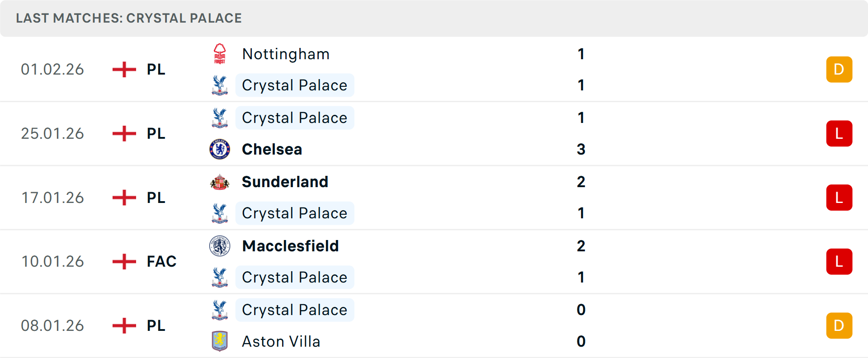Viewport: 868px width, 358px height.
Task: Click the Nottingham Forest club crest
Action: click(220, 53)
